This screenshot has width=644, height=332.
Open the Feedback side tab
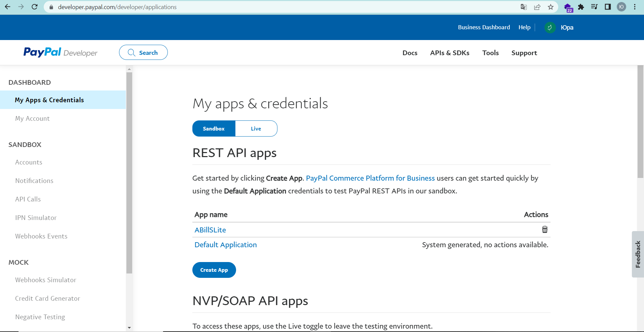click(x=638, y=254)
